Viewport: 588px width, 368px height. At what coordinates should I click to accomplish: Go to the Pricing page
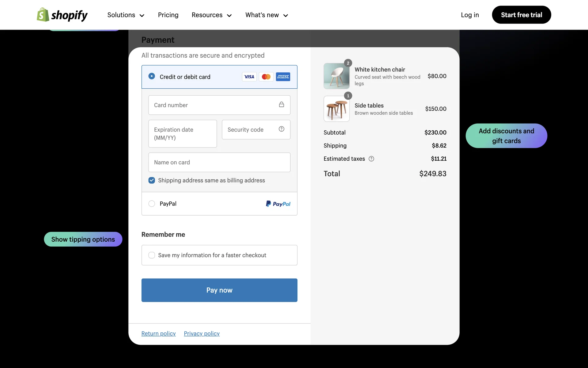(168, 15)
